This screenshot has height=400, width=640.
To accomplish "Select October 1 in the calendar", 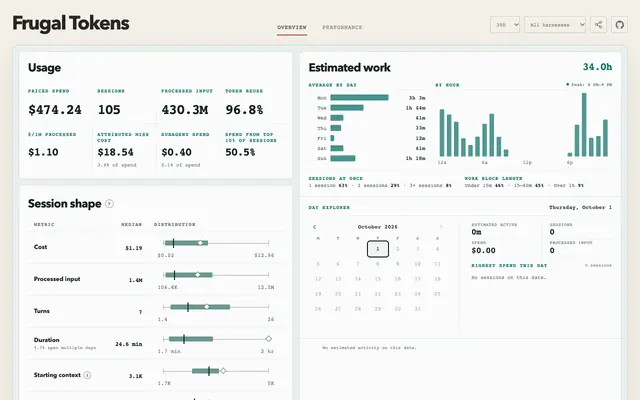I will coord(378,249).
